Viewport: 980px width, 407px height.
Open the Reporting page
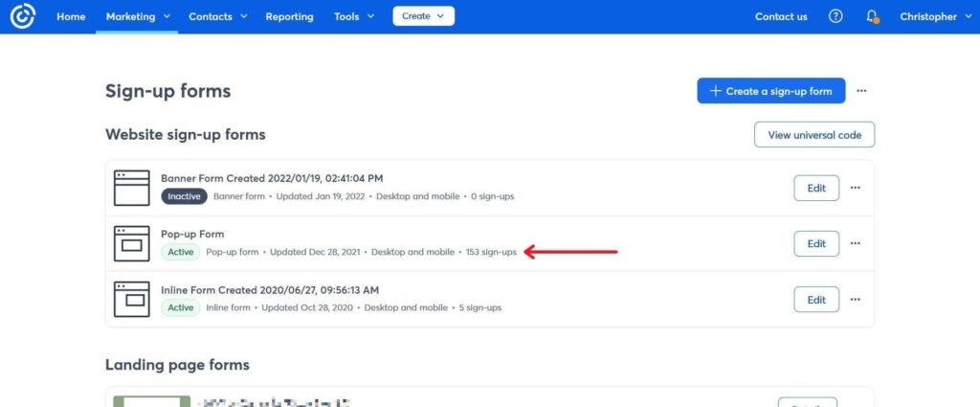tap(289, 17)
